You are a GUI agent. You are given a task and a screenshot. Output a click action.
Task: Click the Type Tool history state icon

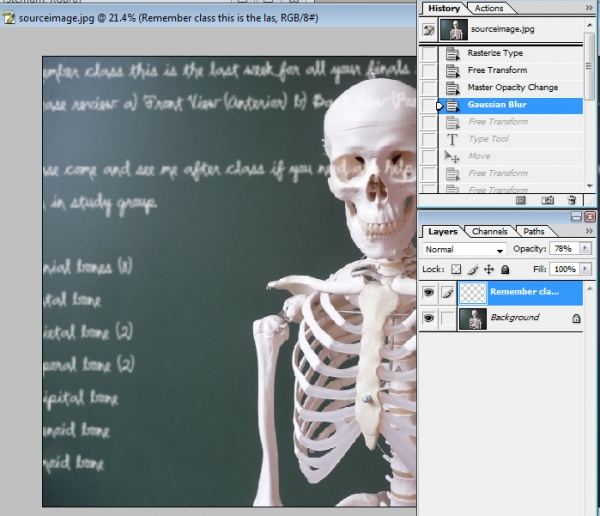tap(452, 139)
